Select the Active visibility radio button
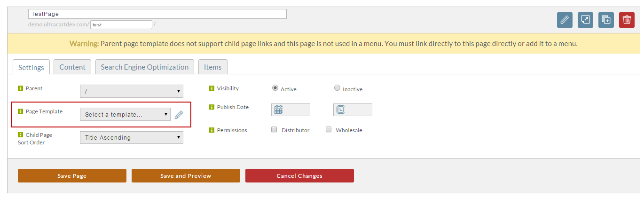 (x=275, y=88)
